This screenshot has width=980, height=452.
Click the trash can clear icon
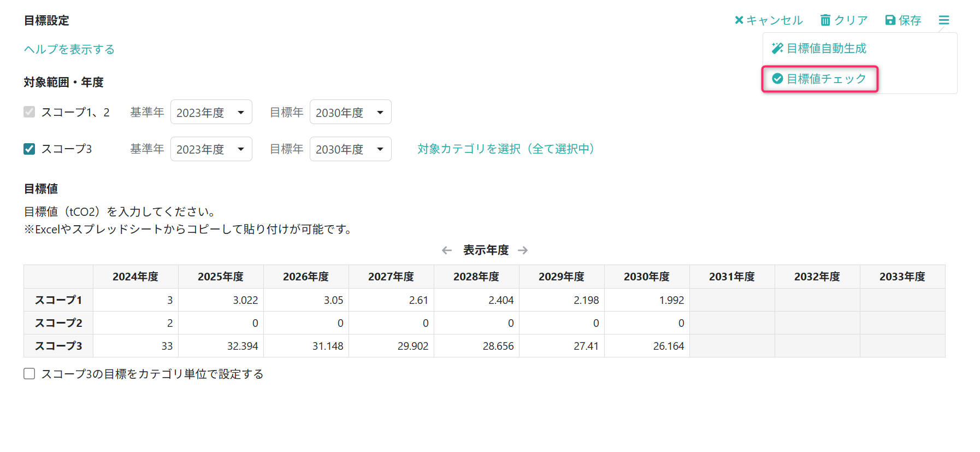point(825,20)
